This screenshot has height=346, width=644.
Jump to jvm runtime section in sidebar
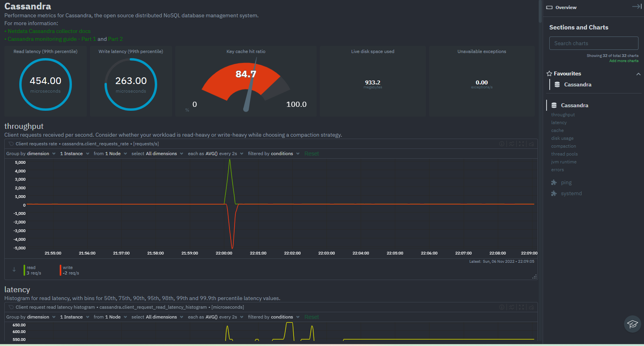pos(563,162)
